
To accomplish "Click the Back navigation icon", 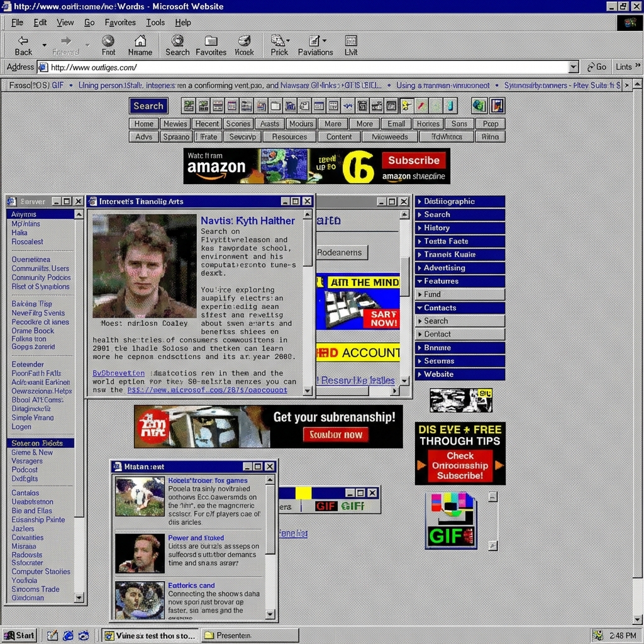I will [21, 45].
